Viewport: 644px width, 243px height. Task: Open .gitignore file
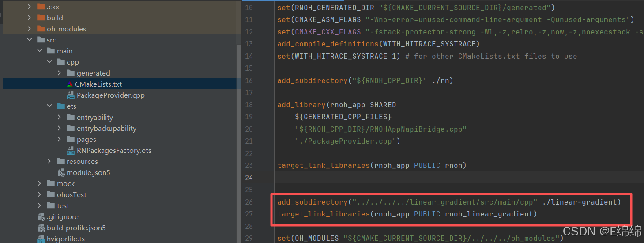[x=63, y=216]
